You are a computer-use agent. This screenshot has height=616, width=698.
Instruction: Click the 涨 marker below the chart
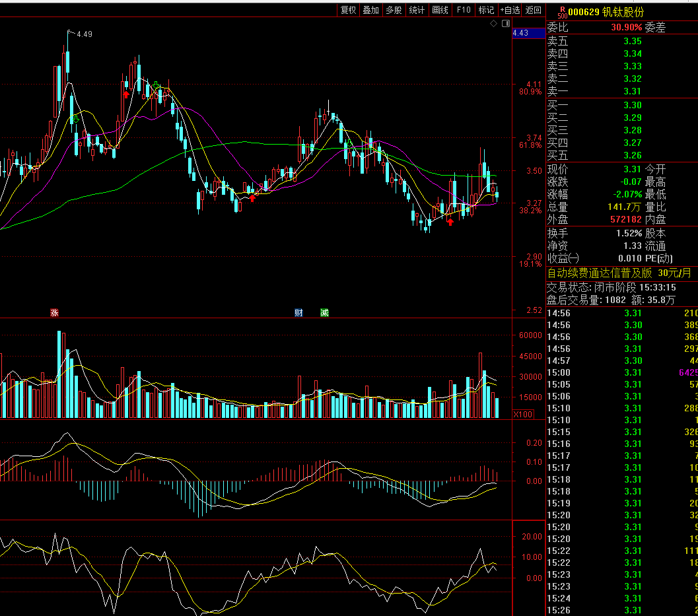coord(54,313)
